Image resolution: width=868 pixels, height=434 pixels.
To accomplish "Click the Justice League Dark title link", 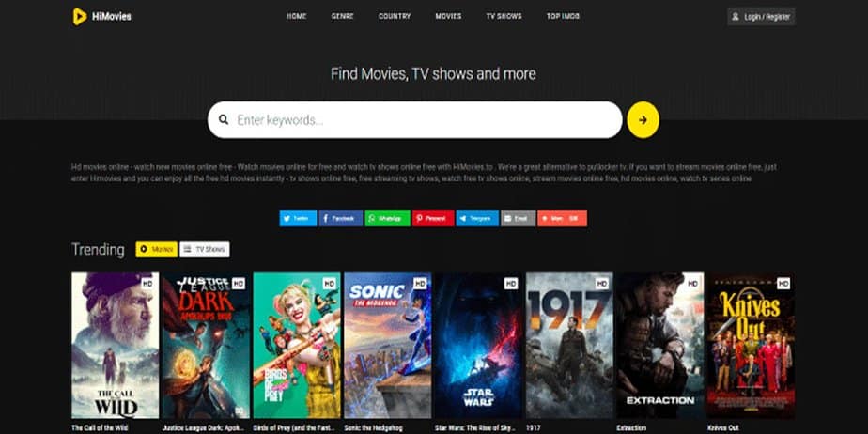I will 203,428.
